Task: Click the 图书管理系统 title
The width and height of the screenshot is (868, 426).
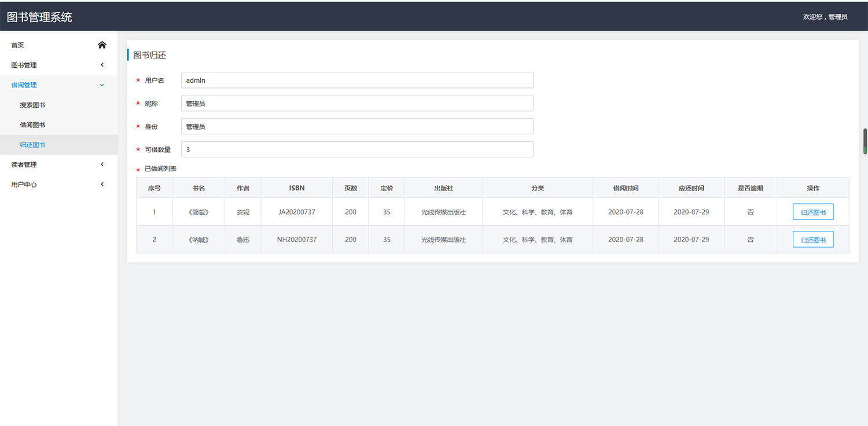Action: pyautogui.click(x=39, y=17)
